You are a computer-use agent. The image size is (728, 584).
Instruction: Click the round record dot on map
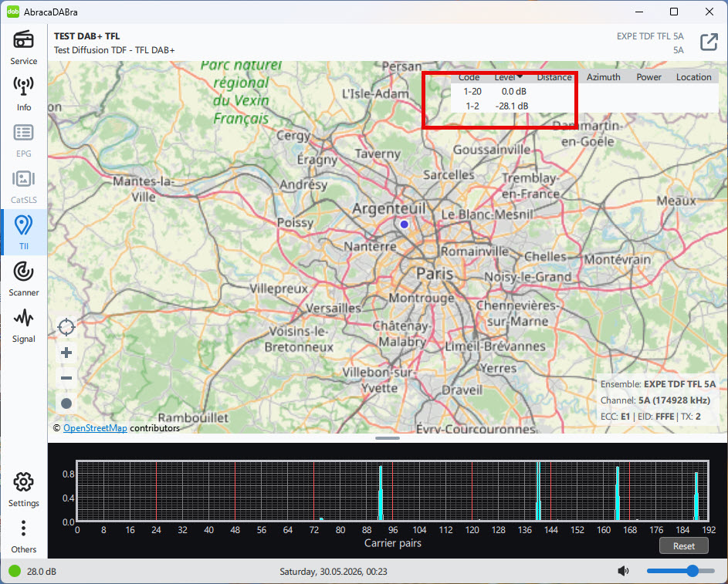click(66, 403)
